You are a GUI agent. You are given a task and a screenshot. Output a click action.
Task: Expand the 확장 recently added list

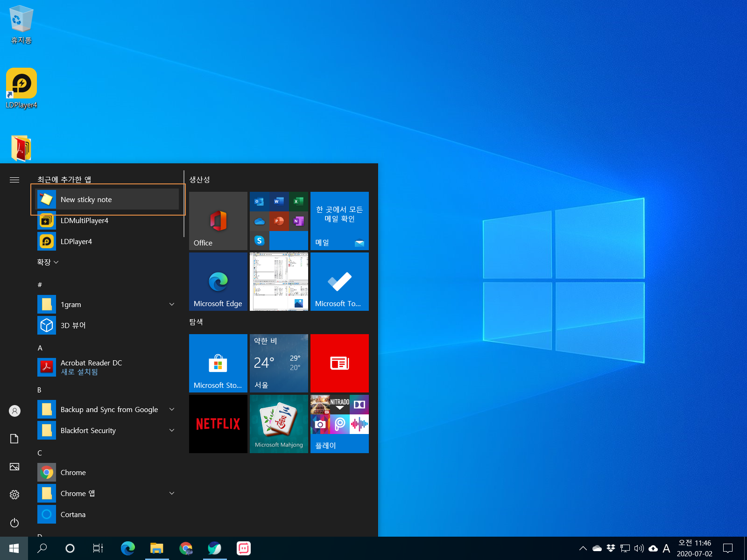point(48,262)
